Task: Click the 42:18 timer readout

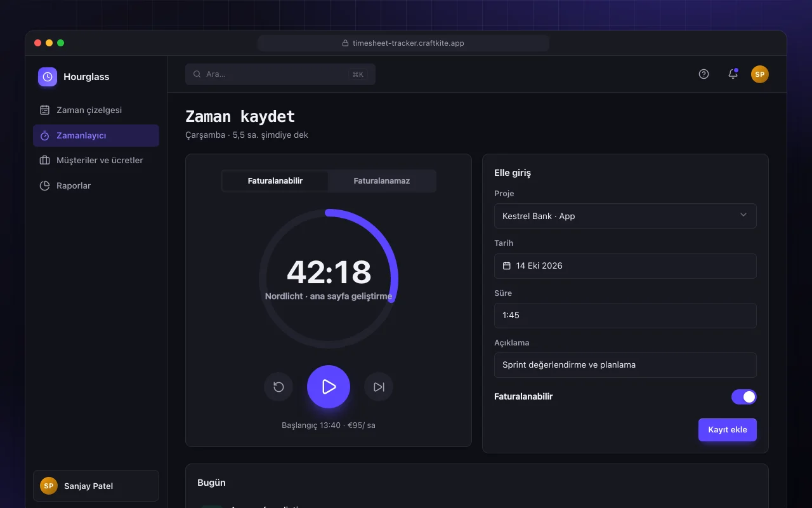Action: pos(329,272)
